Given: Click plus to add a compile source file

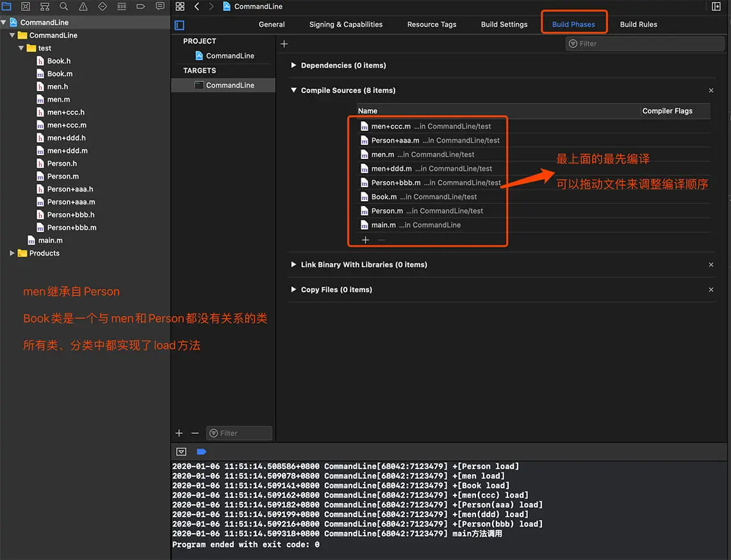Looking at the screenshot, I should [365, 240].
